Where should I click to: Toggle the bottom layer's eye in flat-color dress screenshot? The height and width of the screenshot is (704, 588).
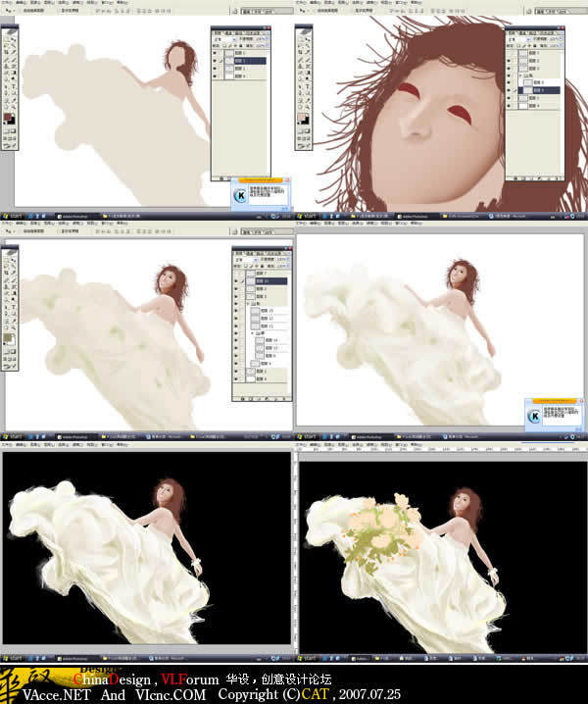coord(215,76)
